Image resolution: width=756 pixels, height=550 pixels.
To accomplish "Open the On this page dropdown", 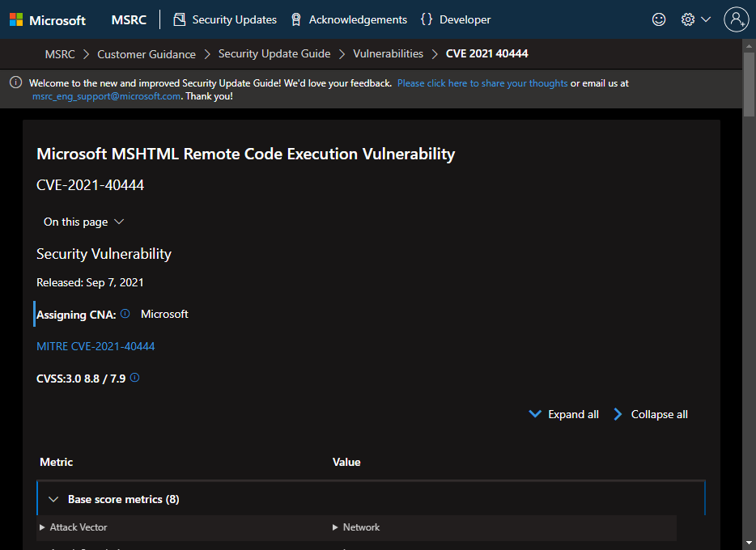I will (82, 221).
